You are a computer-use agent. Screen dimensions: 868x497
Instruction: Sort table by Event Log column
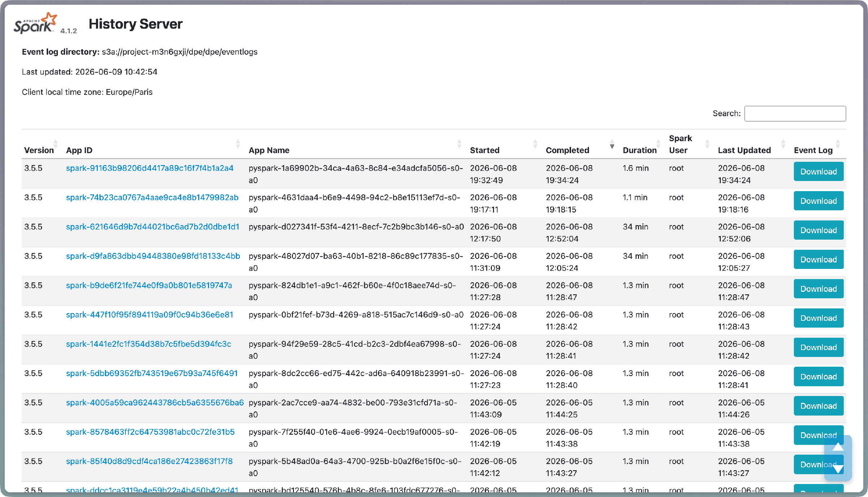pos(838,144)
